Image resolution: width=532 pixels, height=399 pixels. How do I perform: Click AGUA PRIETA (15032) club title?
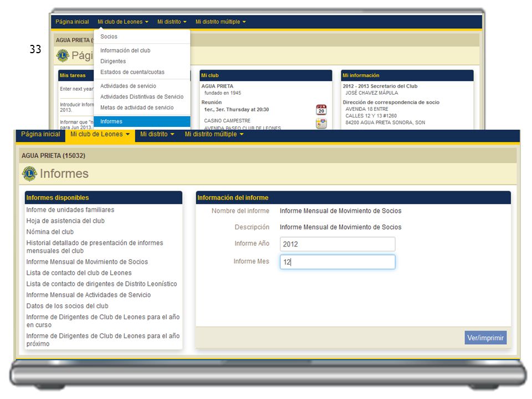click(54, 156)
